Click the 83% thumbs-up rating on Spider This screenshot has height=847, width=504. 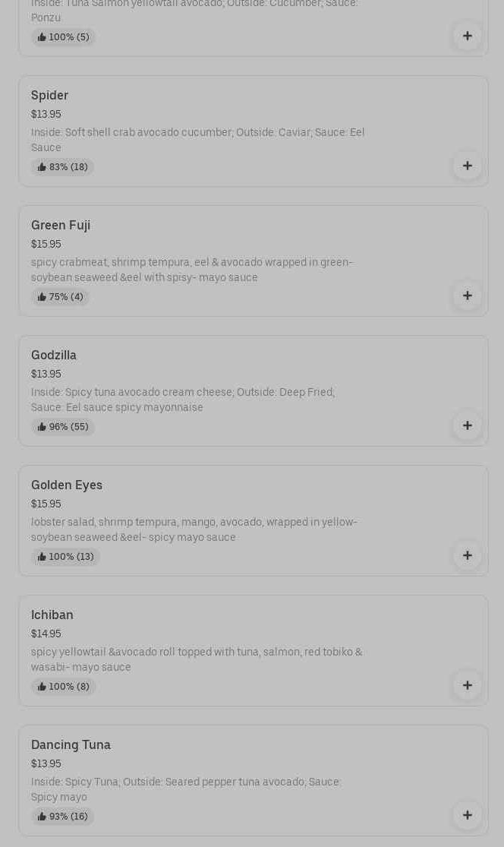point(63,167)
